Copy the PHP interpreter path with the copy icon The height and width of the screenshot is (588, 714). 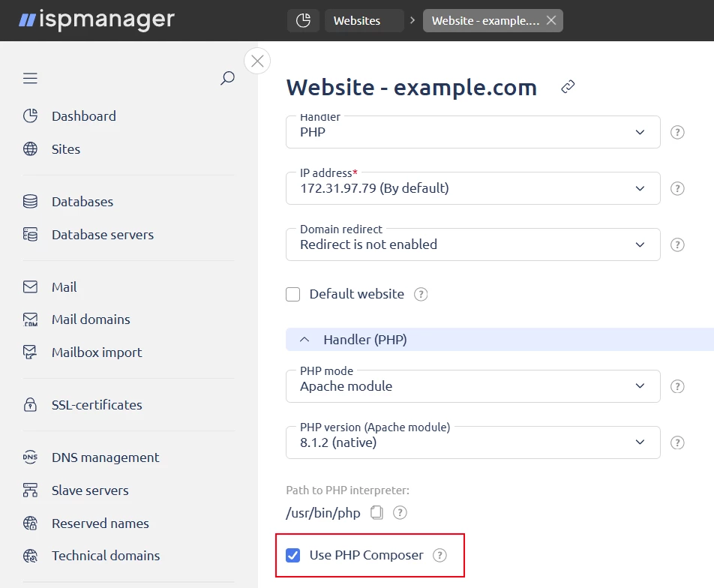point(376,513)
